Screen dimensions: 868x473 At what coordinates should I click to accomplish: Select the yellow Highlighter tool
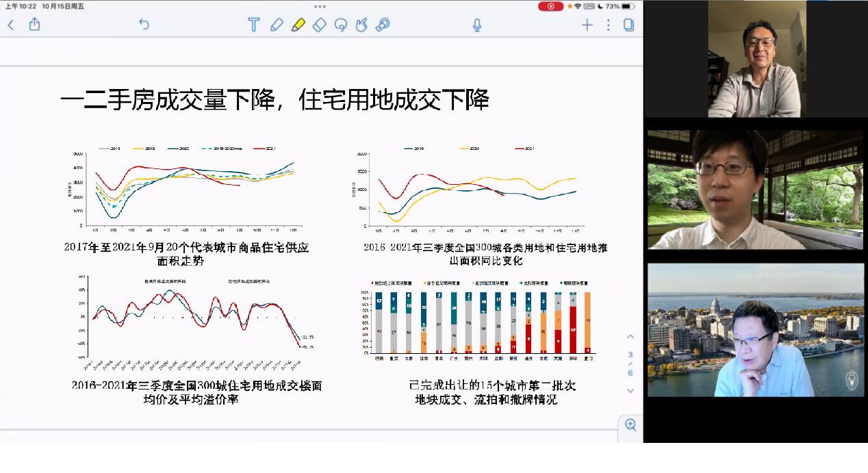click(x=297, y=24)
